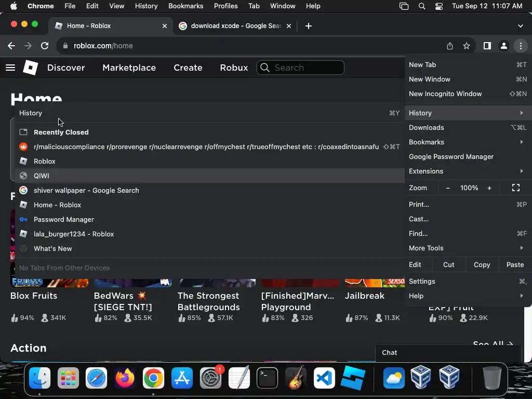Viewport: 532px width, 399px height.
Task: Close the Home - Roblox tab
Action: 165,26
